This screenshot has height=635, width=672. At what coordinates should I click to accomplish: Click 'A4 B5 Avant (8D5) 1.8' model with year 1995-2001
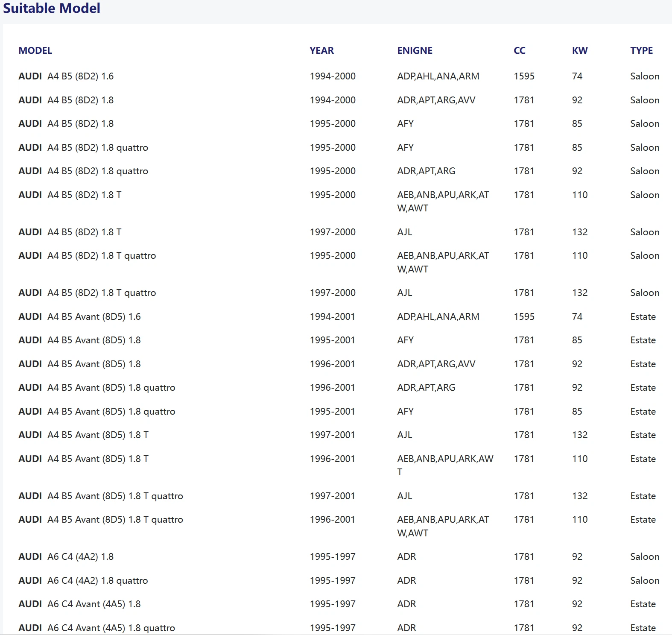coord(79,340)
